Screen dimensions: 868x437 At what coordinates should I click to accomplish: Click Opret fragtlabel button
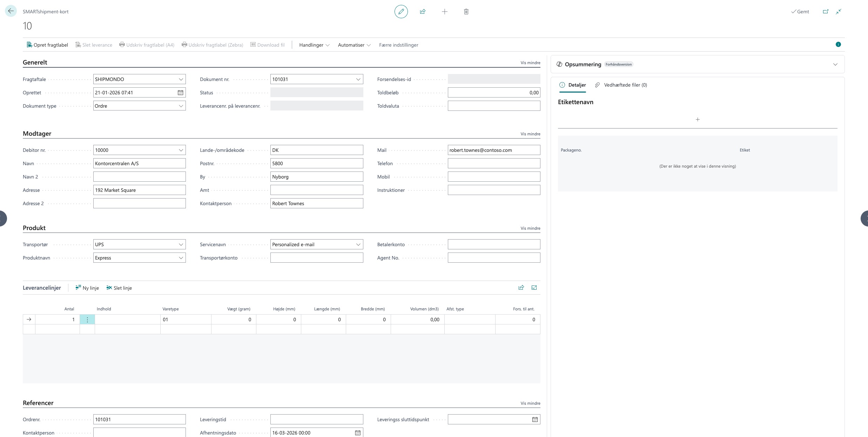click(x=47, y=45)
